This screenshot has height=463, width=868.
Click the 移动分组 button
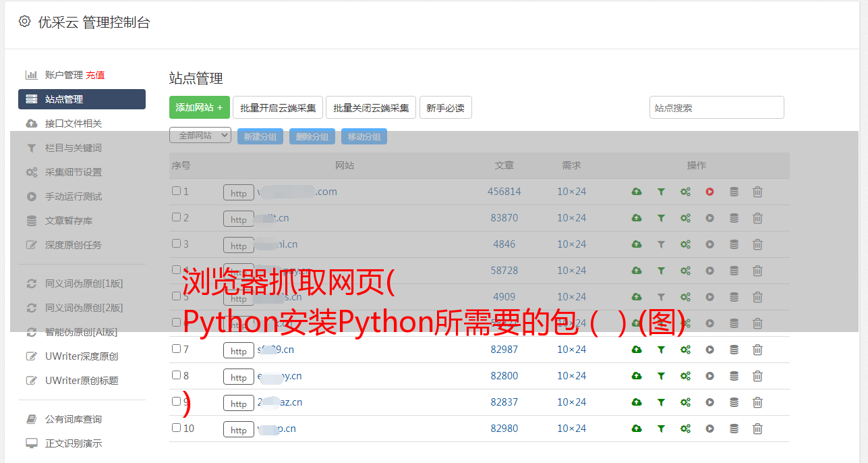coord(364,136)
